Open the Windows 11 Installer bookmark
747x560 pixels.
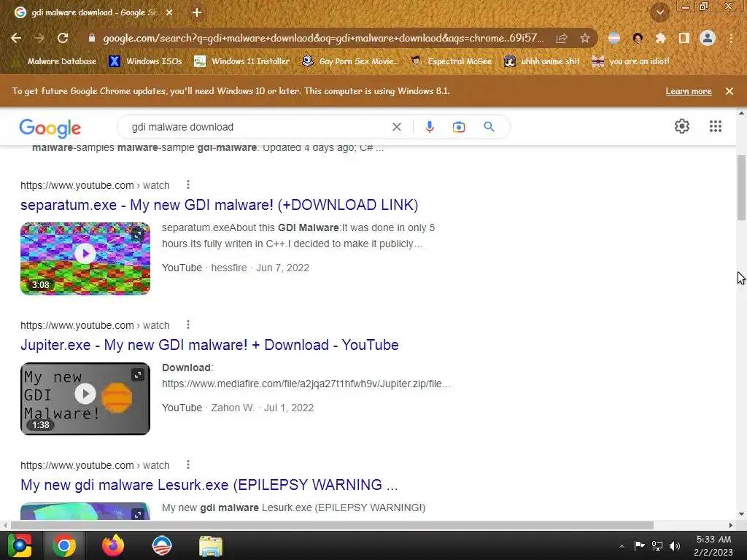[x=242, y=61]
